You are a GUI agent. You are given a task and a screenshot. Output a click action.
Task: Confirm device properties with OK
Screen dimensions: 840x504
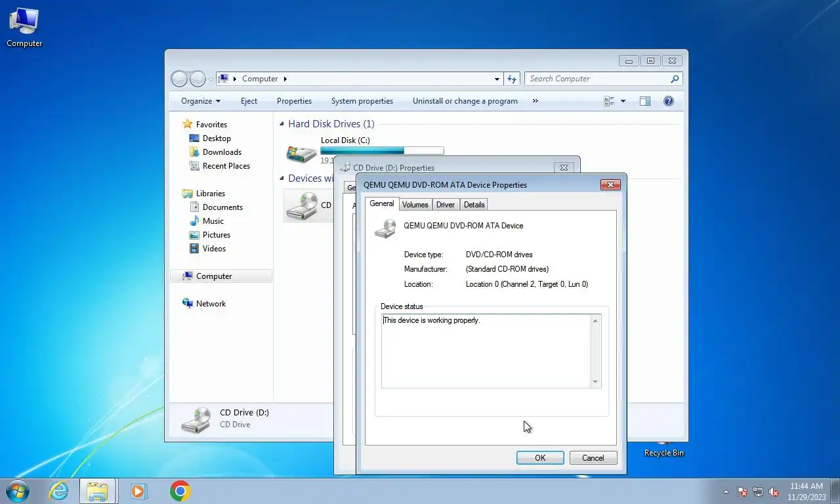[540, 458]
